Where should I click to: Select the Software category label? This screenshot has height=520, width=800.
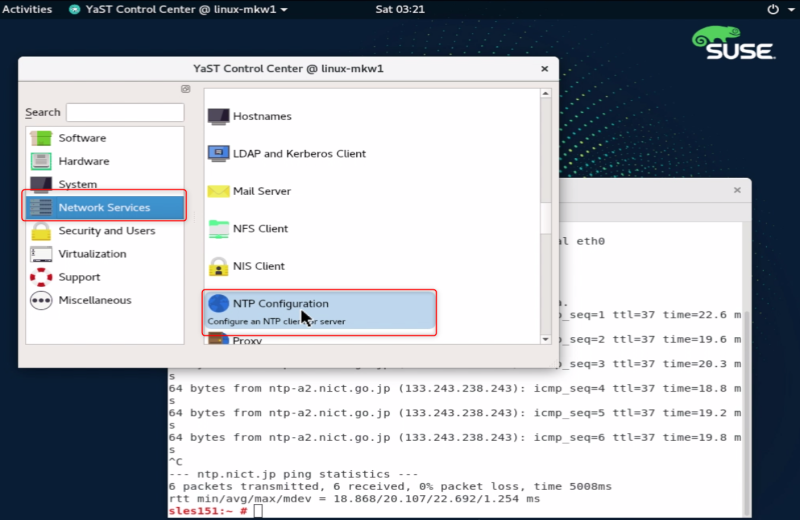tap(82, 138)
